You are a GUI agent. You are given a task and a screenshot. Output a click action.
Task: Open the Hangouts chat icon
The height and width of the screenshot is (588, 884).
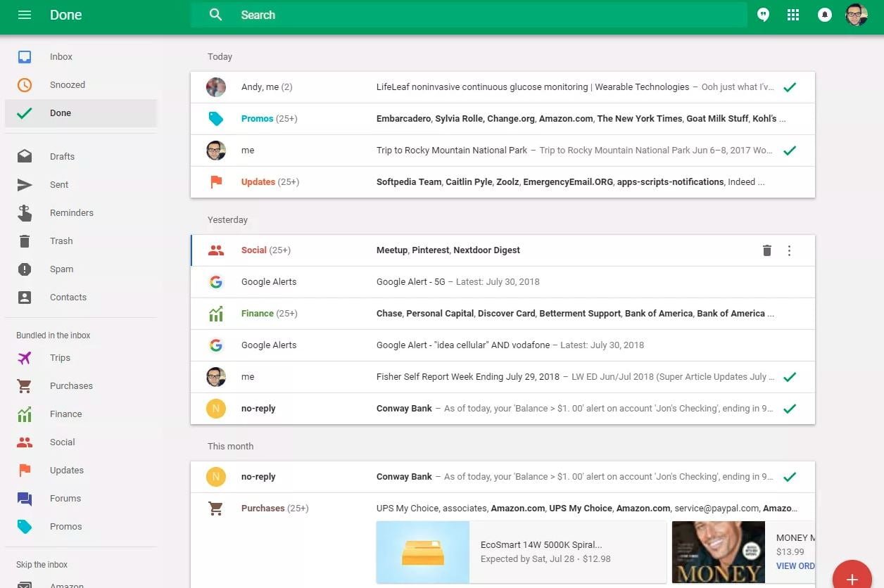pos(763,15)
